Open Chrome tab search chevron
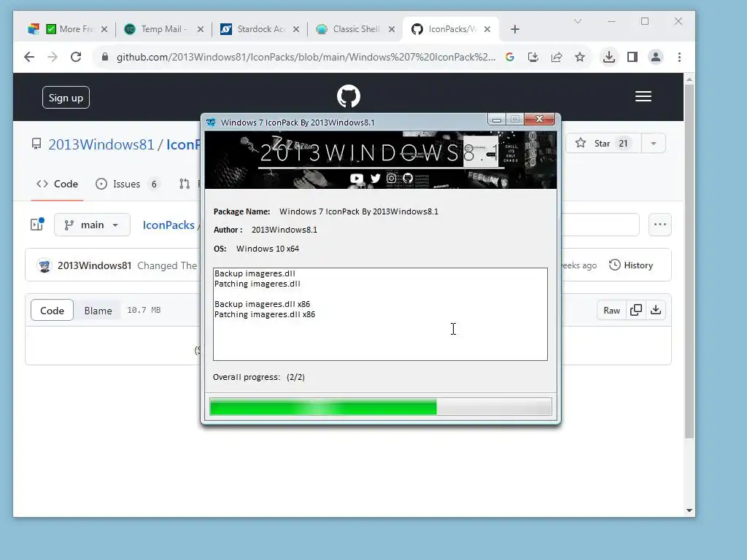This screenshot has width=747, height=560. [578, 21]
